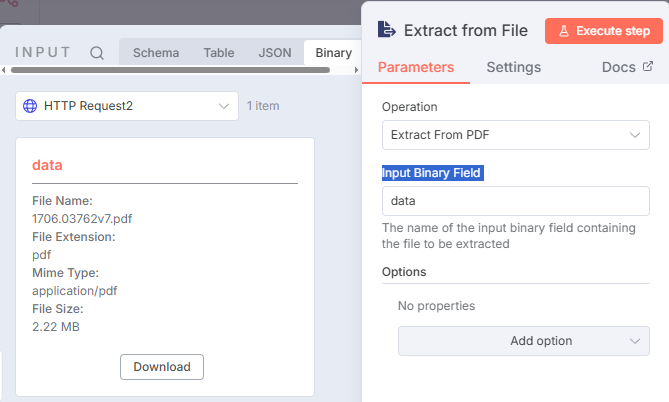Switch to the Table view tab
The height and width of the screenshot is (402, 669).
tap(219, 53)
